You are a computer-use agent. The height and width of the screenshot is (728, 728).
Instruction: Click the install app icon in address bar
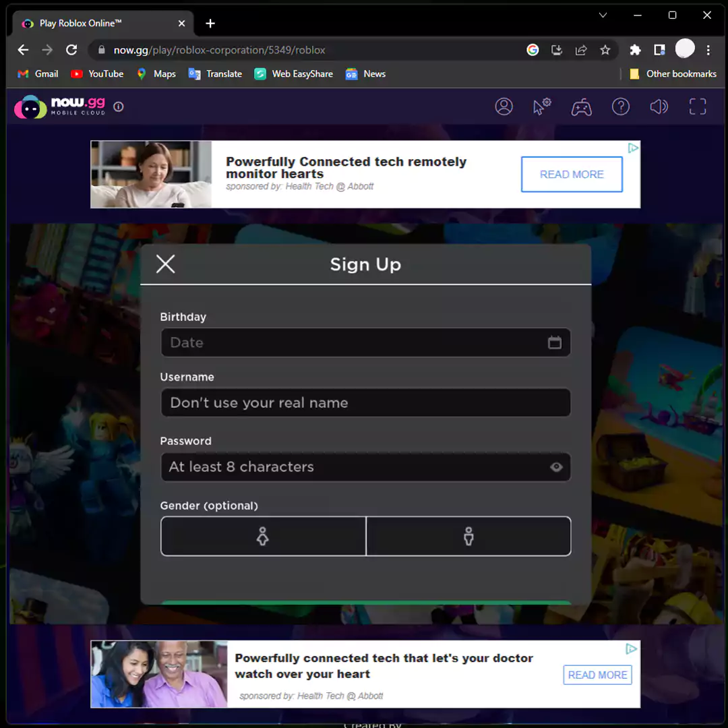[557, 50]
